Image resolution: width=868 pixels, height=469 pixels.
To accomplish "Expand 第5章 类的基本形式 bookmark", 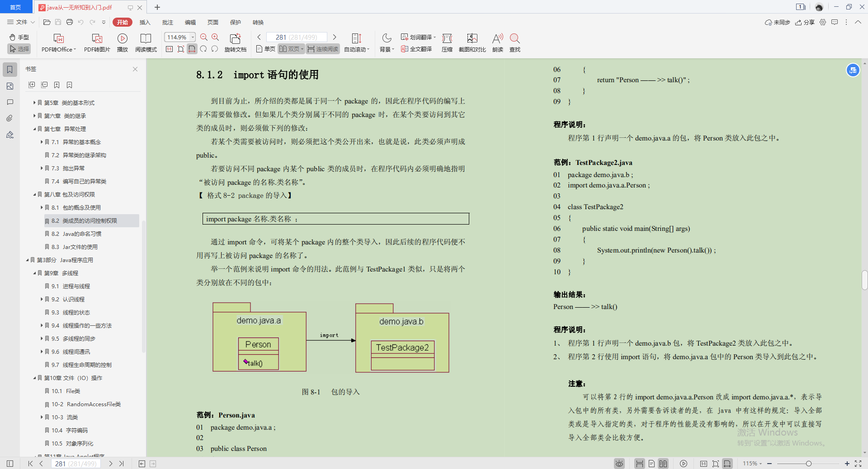I will pos(34,103).
